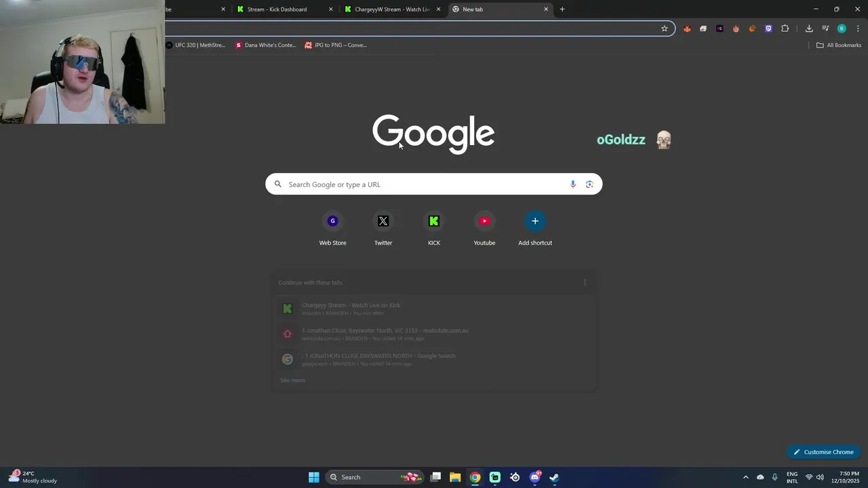The image size is (868, 488).
Task: Open the Chrome three-dot menu
Action: pyautogui.click(x=858, y=28)
